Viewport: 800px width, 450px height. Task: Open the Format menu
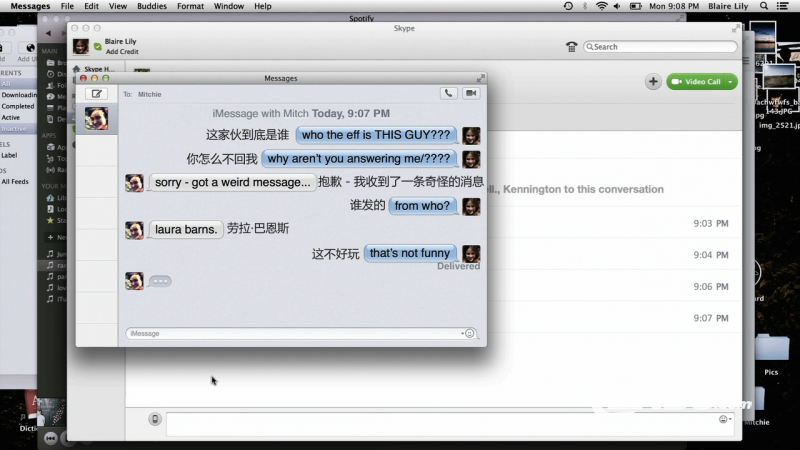pos(190,6)
